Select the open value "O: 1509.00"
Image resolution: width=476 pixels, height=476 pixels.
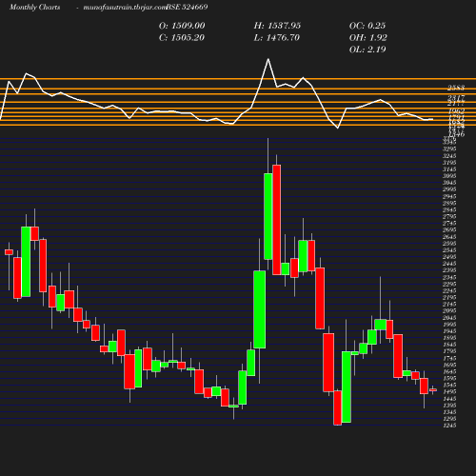182,26
